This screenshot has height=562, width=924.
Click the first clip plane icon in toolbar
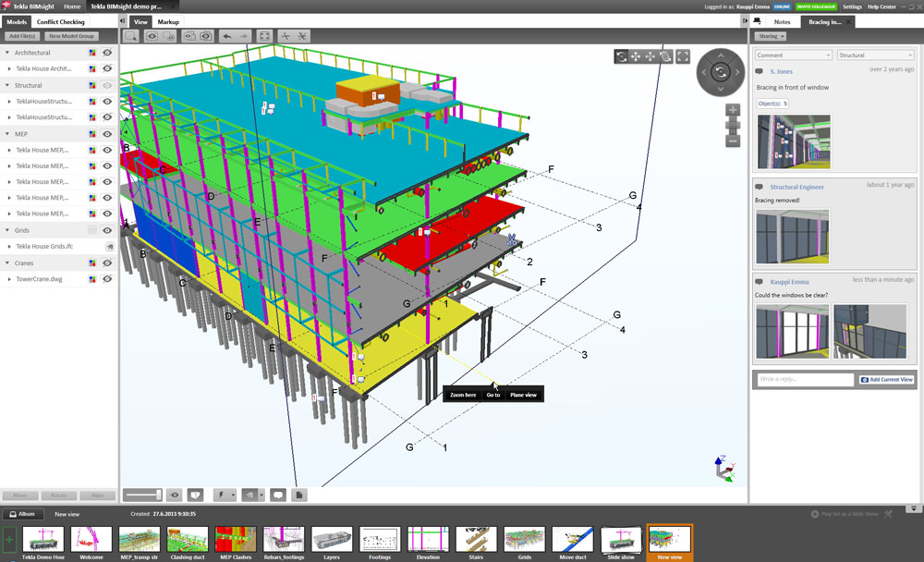(x=286, y=36)
